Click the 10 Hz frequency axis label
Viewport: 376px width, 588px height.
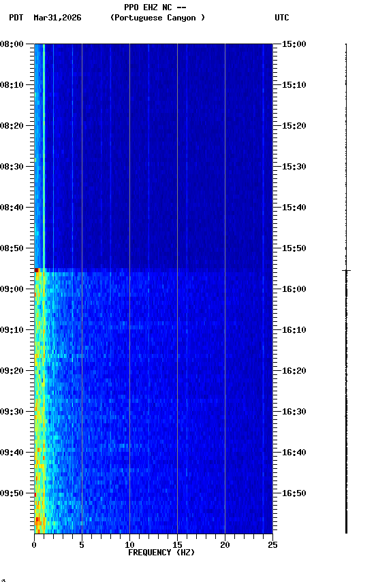click(129, 545)
